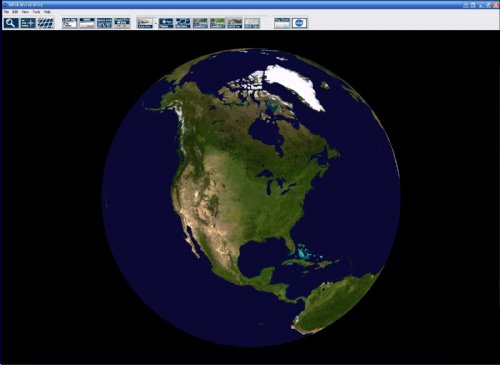Toggle the placenames layer icon with plus sign
The image size is (500, 365).
pos(166,23)
